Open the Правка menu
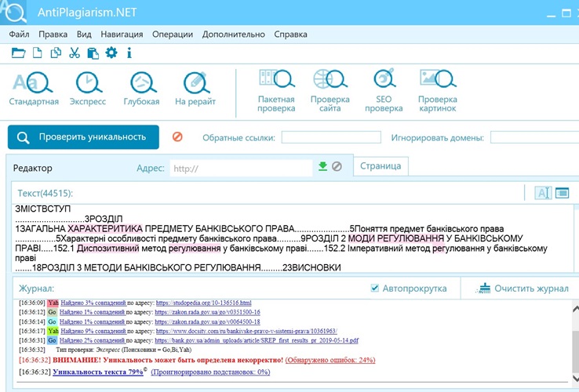 click(53, 34)
